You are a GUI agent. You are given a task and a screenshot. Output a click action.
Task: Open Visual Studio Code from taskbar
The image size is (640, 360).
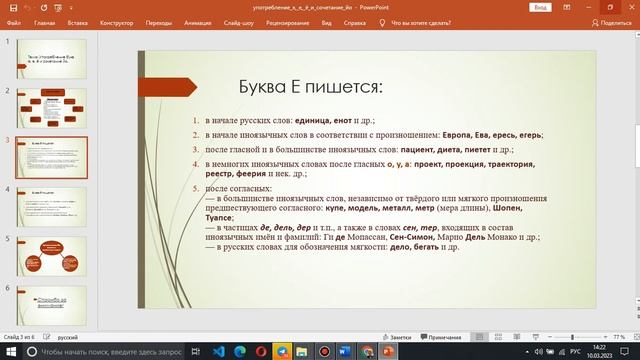(219, 351)
